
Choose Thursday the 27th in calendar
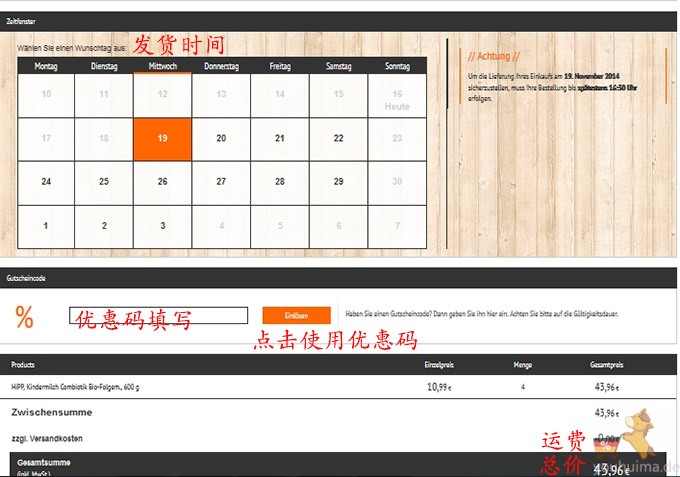pyautogui.click(x=221, y=182)
